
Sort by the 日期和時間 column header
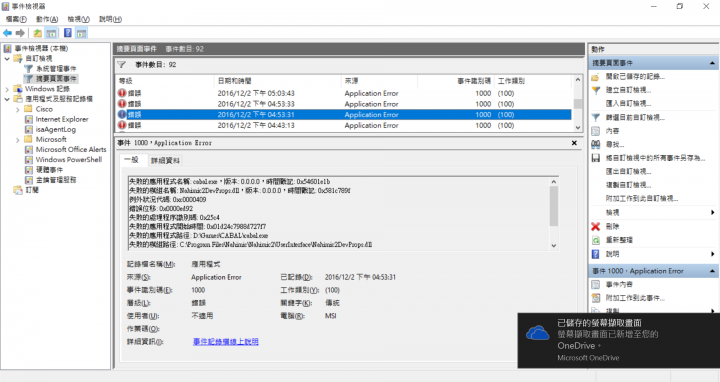(x=277, y=81)
